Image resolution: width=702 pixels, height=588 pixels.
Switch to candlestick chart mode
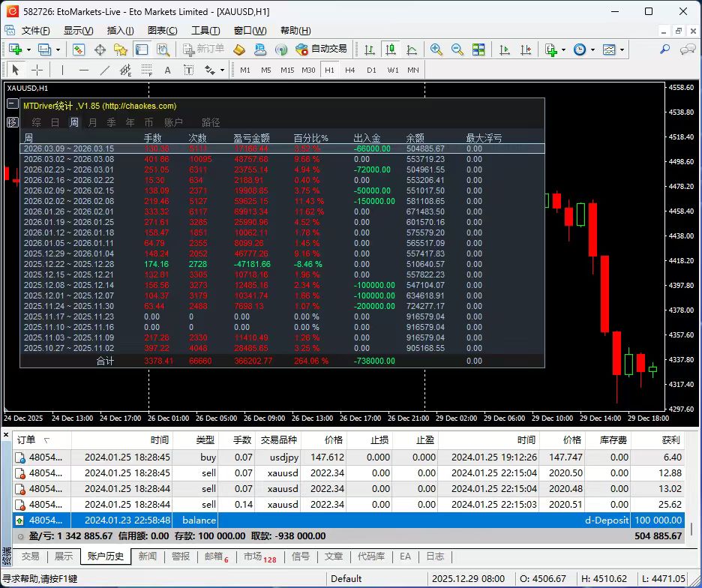[391, 49]
